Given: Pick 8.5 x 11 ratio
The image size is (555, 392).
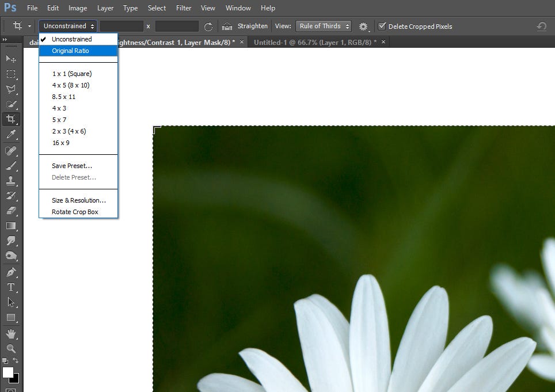Looking at the screenshot, I should (x=78, y=97).
